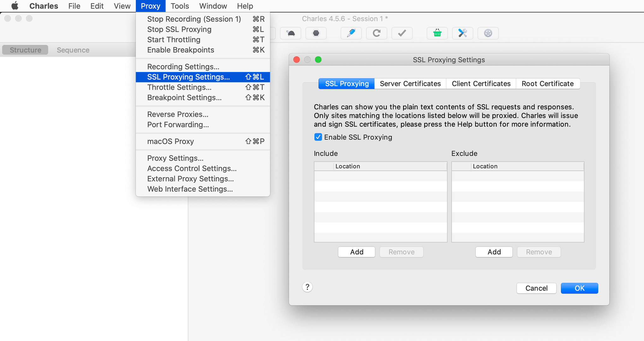Open Throttle Settings menu item
The height and width of the screenshot is (341, 644).
pos(203,87)
